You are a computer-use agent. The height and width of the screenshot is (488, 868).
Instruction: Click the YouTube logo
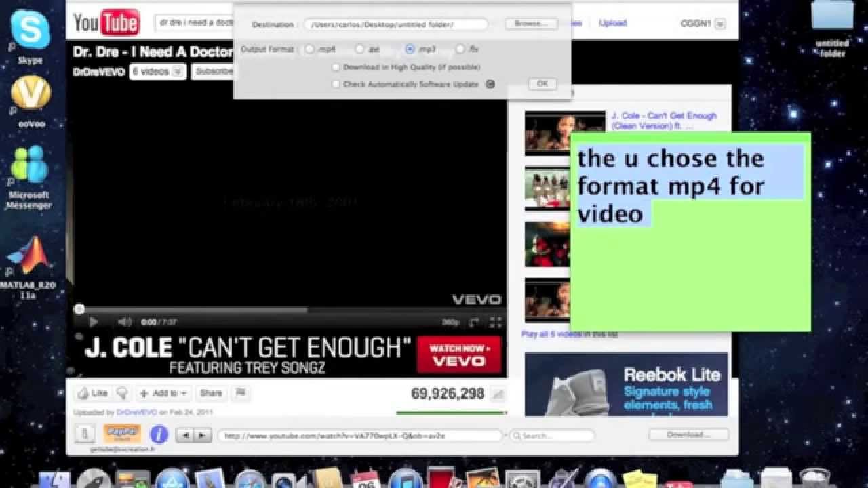click(106, 23)
